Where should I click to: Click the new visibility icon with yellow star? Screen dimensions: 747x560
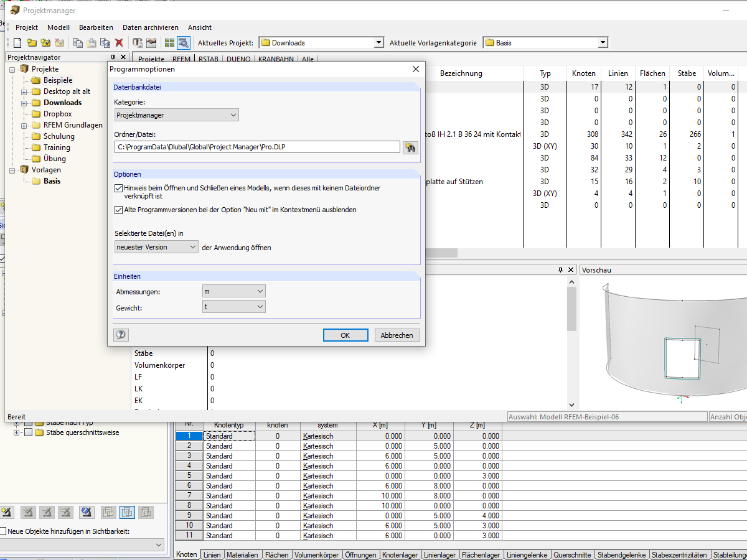[7, 512]
